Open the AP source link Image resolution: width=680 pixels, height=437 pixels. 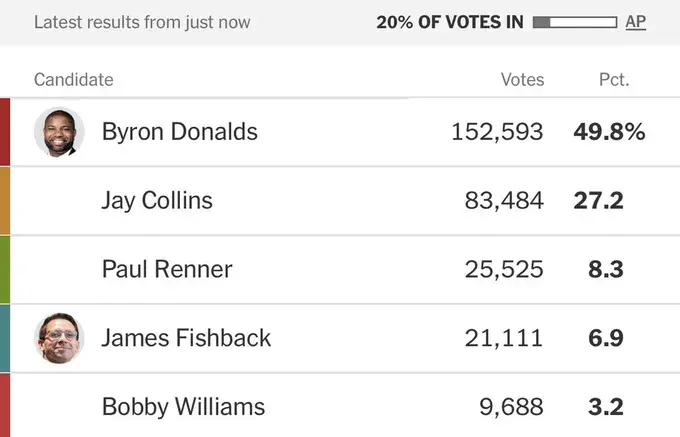[635, 22]
